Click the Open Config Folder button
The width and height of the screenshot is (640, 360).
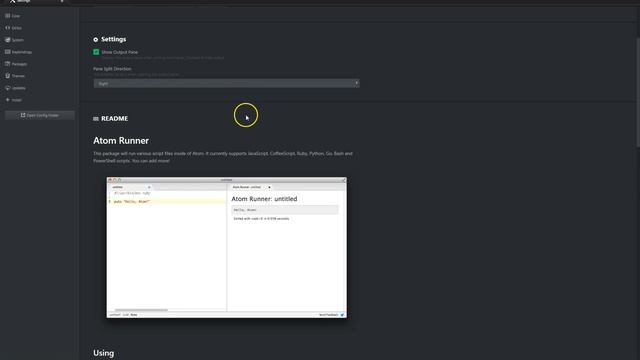tap(40, 115)
